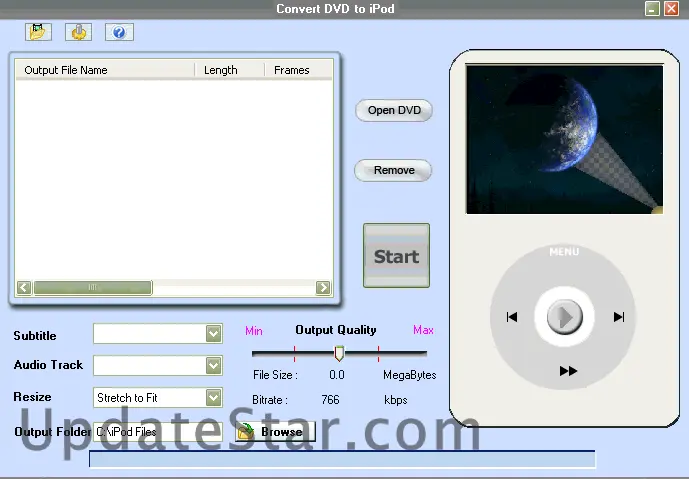
Task: Click the file list scroll right arrow
Action: 323,287
